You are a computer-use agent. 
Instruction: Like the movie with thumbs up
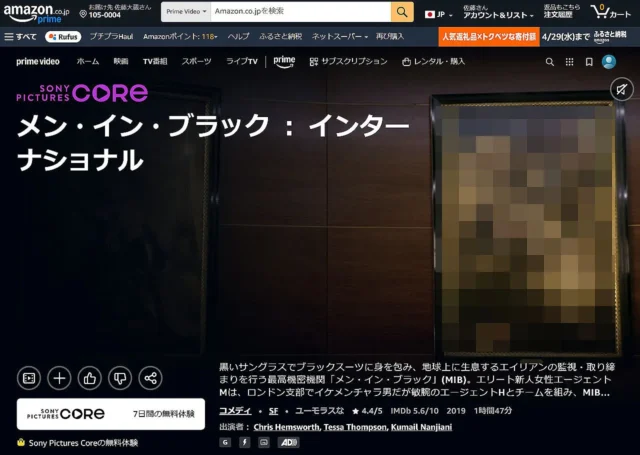(90, 378)
